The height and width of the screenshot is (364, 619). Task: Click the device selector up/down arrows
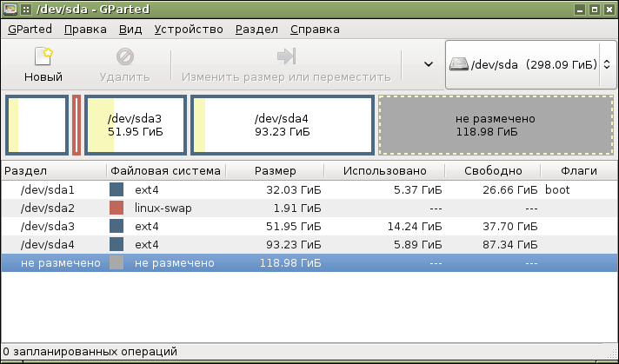coord(607,64)
